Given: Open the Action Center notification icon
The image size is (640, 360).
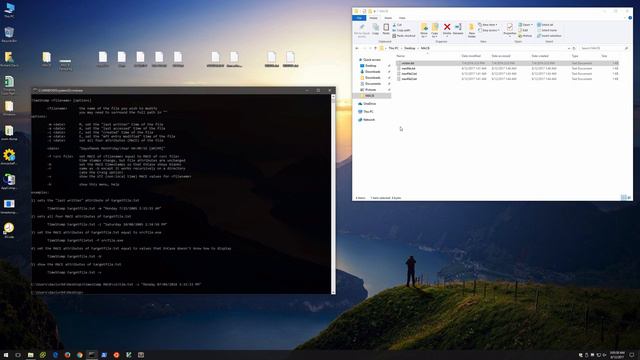Looking at the screenshot, I should tap(632, 355).
